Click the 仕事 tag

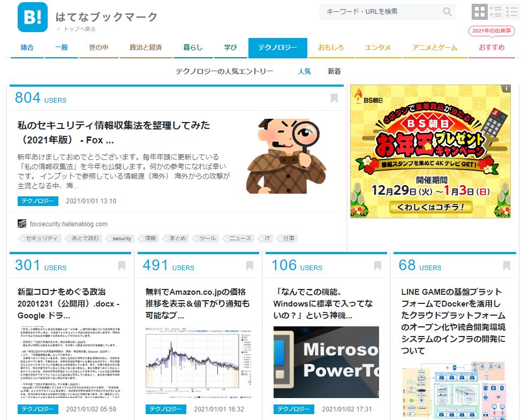click(x=286, y=238)
